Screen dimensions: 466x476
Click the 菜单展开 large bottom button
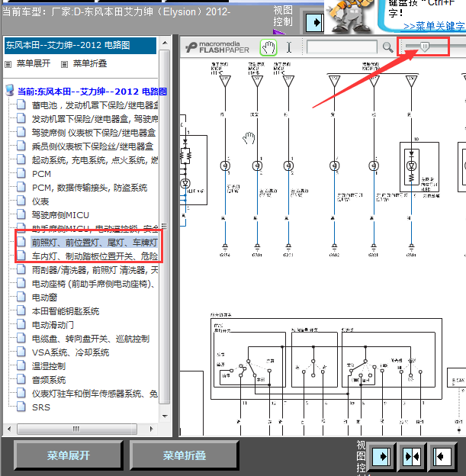69,455
